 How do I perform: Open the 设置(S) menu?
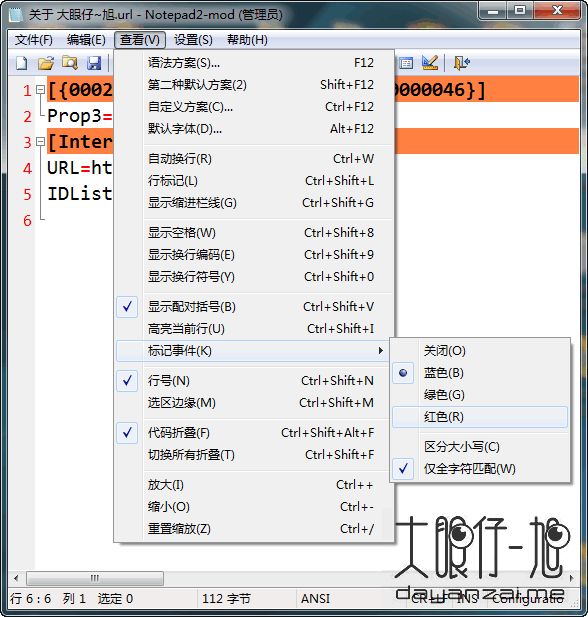pos(193,40)
